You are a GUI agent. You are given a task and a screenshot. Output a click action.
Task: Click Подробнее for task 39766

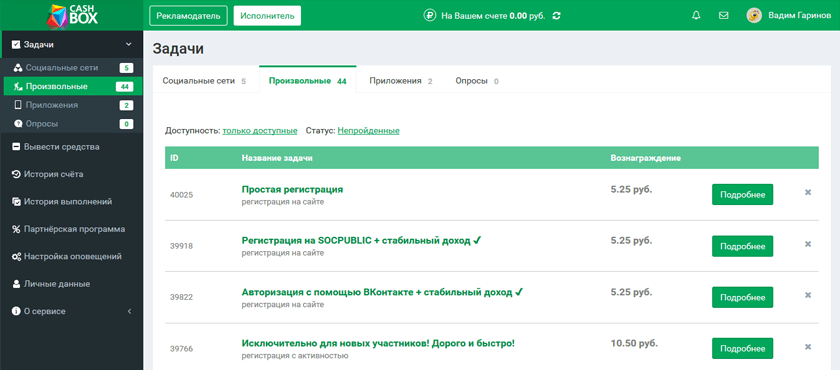tap(742, 349)
